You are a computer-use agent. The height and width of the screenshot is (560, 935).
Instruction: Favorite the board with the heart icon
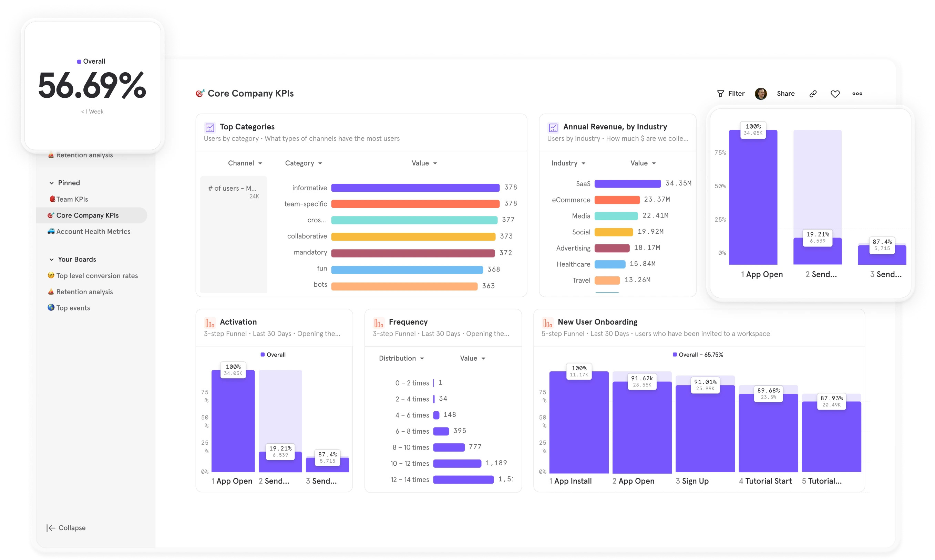[835, 94]
